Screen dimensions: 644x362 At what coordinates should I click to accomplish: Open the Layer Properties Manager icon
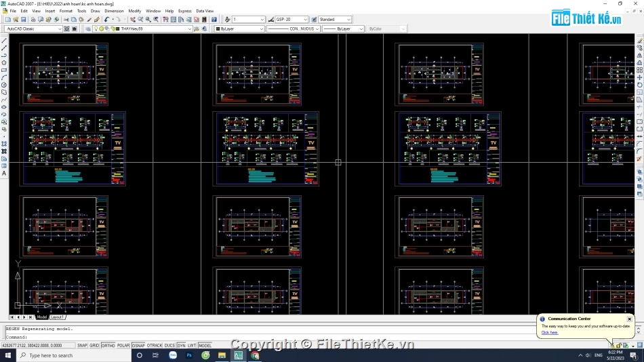point(88,28)
